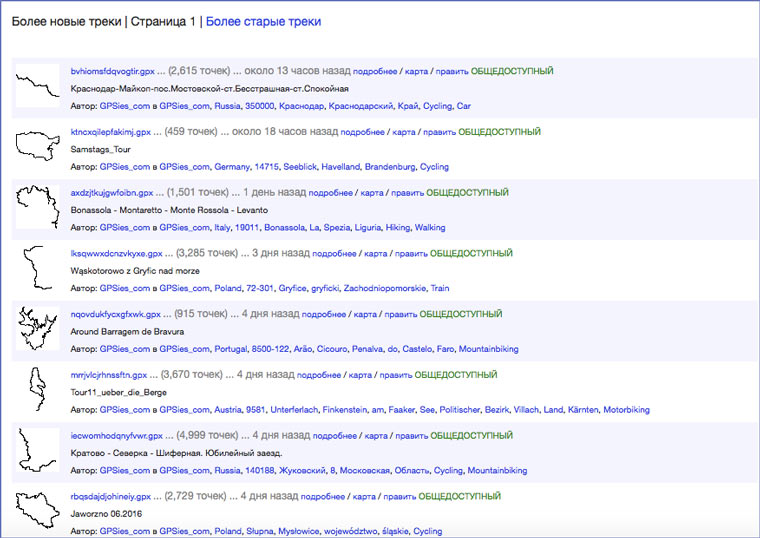Click 'подробнее' for the mrrjvlcjrhnssftn.gpx track

coord(319,375)
